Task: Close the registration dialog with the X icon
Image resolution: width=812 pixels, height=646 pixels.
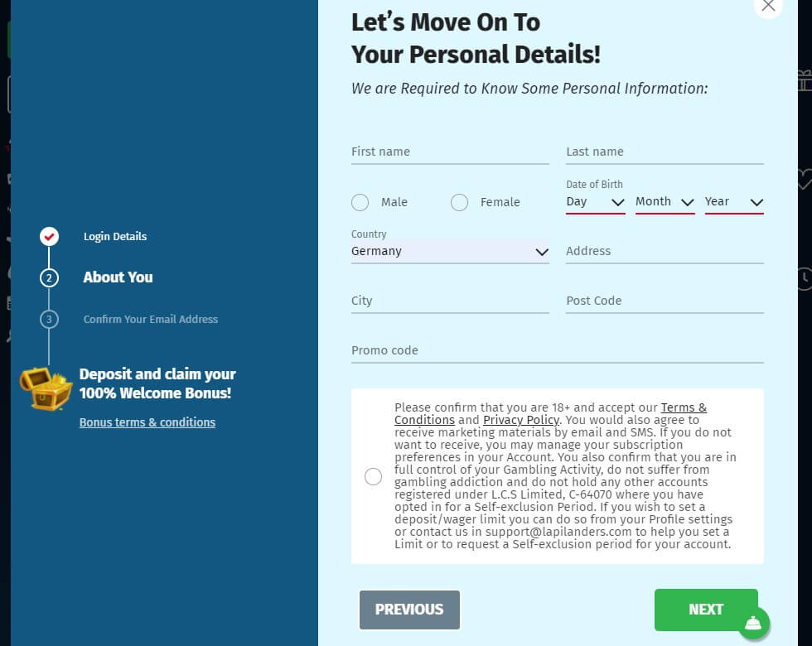Action: [x=769, y=6]
